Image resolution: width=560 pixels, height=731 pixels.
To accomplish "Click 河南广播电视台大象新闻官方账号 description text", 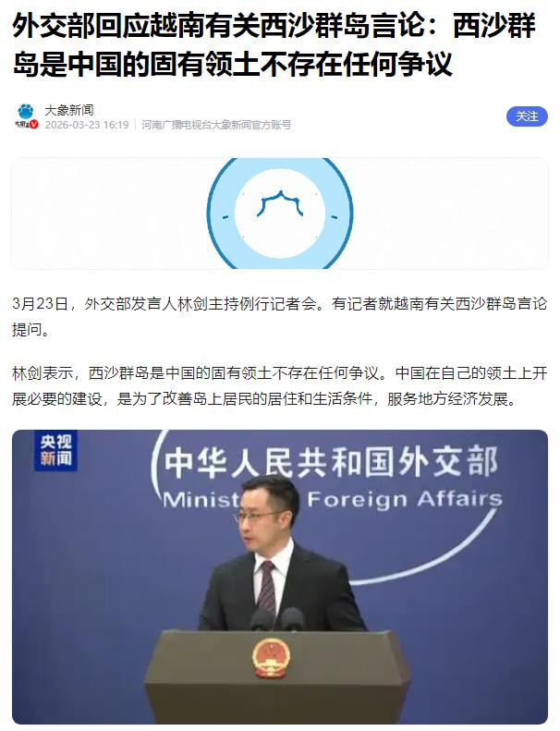I will point(216,125).
